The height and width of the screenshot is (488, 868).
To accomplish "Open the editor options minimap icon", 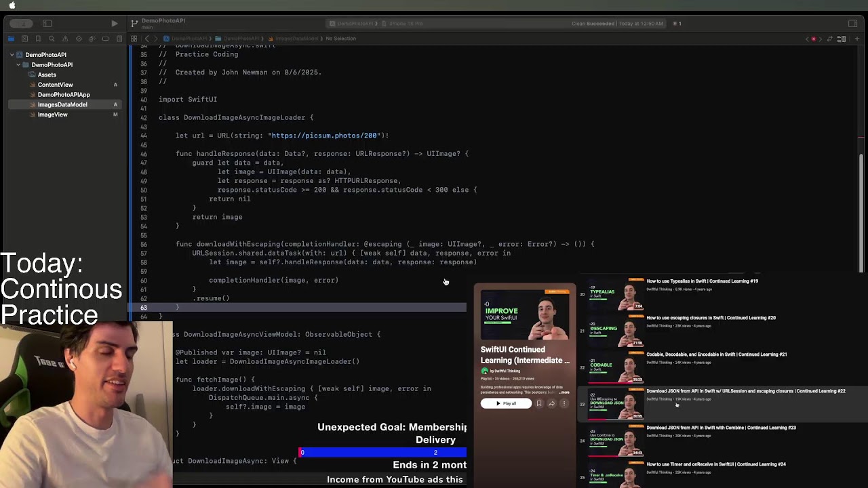I will [842, 39].
